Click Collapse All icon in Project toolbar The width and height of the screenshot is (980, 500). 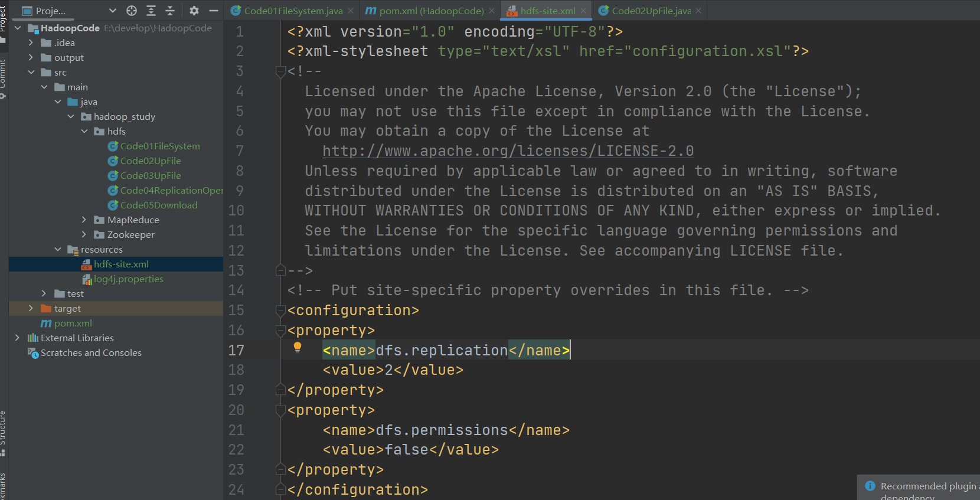tap(170, 11)
